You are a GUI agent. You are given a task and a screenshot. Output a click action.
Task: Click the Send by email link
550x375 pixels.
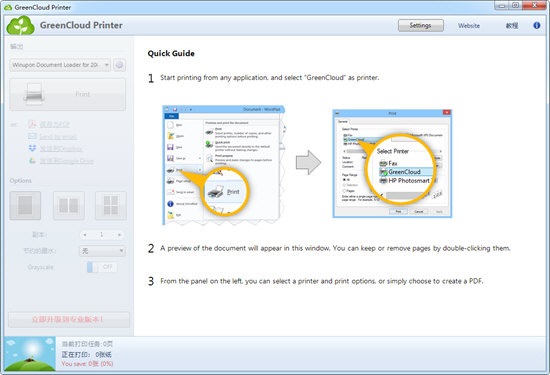click(x=58, y=137)
